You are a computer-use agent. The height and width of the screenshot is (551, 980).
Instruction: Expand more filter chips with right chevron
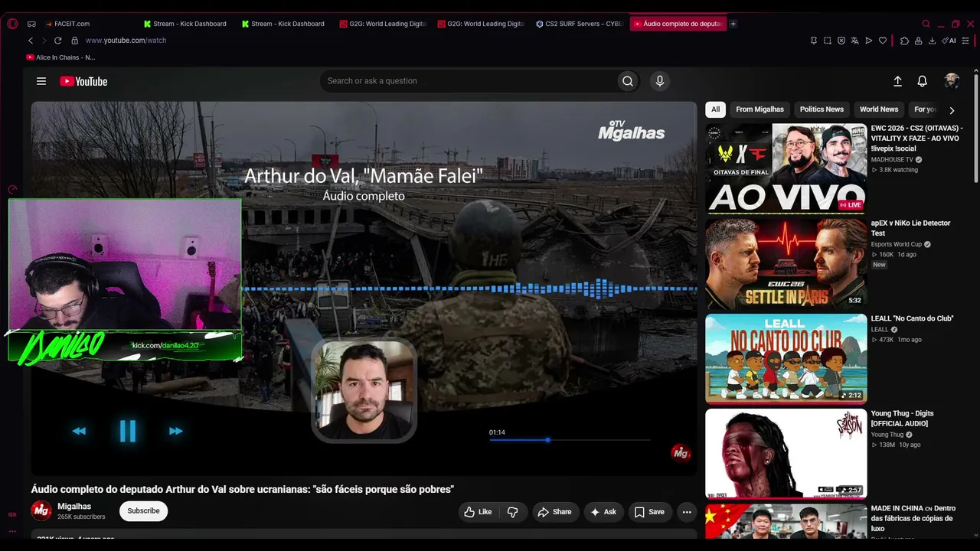(952, 110)
